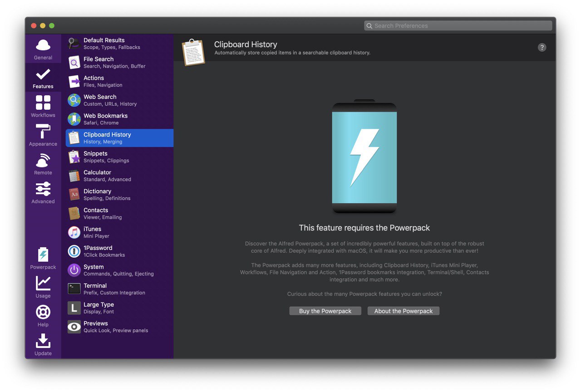The height and width of the screenshot is (392, 581).
Task: Select the Actions row label
Action: tap(94, 78)
